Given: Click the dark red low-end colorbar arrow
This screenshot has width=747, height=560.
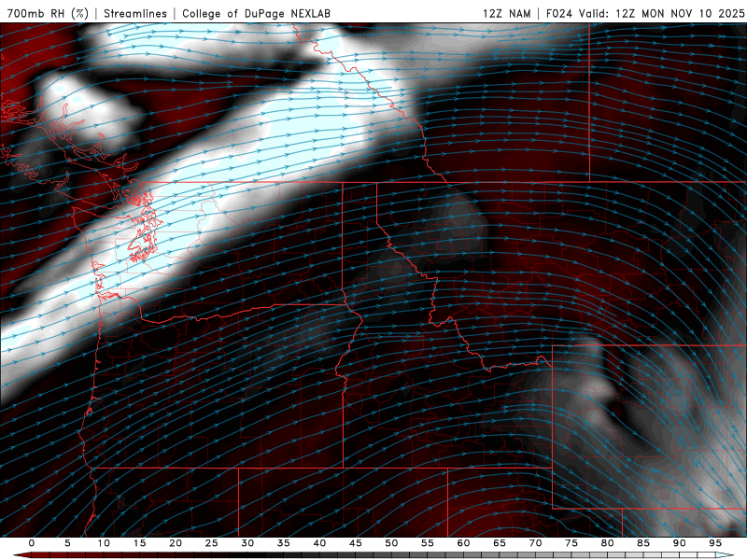Looking at the screenshot, I should click(21, 555).
